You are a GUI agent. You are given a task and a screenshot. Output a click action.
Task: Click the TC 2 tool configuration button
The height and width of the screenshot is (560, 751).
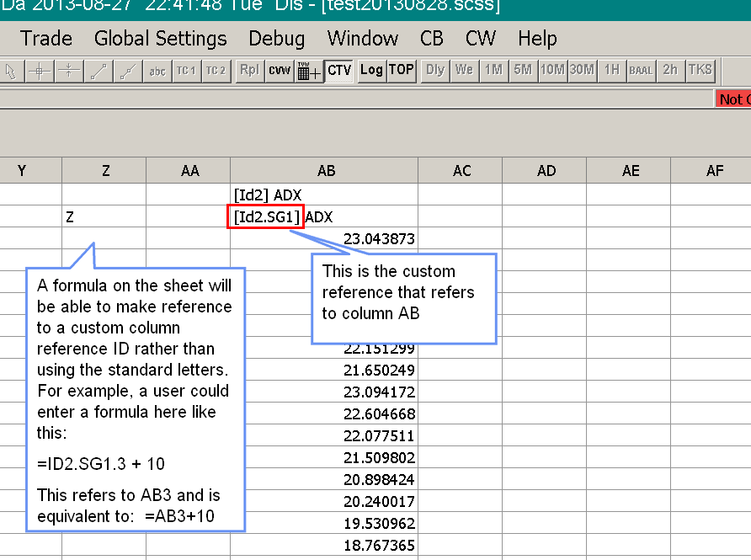click(x=216, y=71)
